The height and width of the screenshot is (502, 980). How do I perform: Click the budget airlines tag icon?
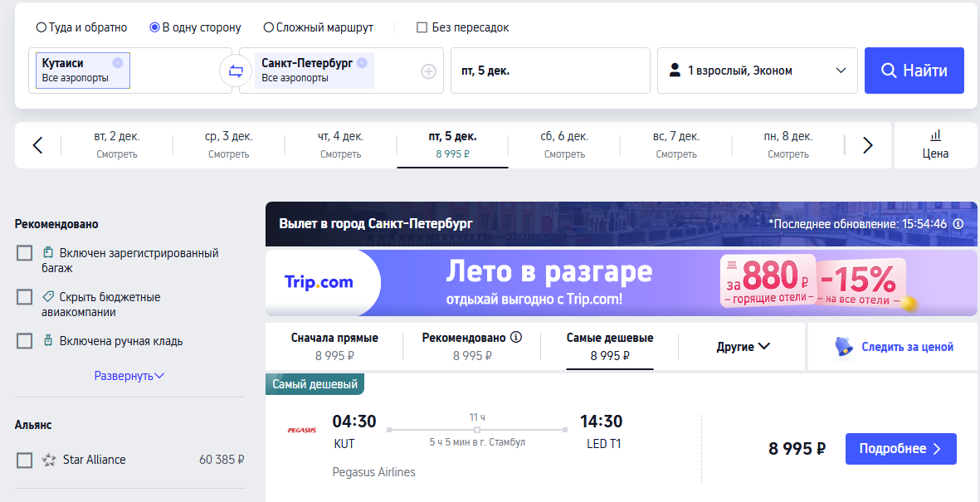tap(47, 297)
